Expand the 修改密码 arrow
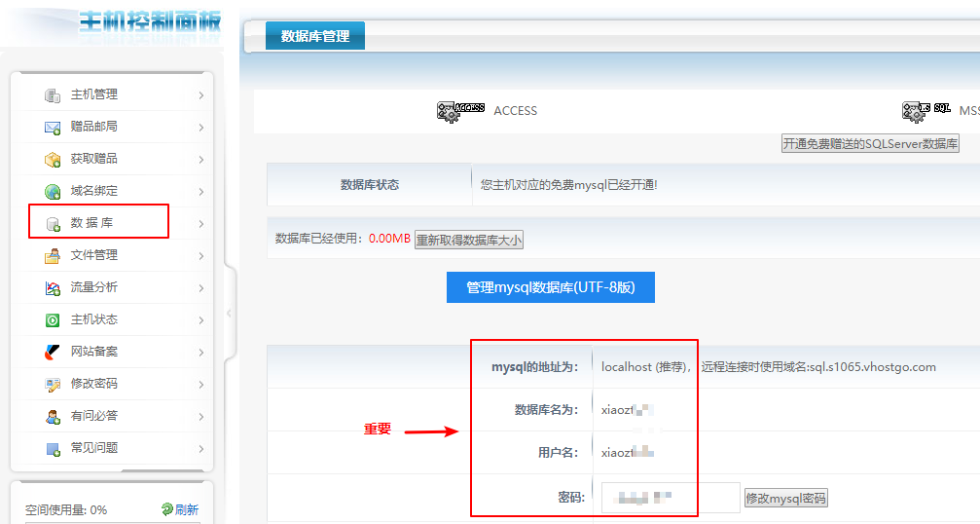980x524 pixels. [x=200, y=385]
